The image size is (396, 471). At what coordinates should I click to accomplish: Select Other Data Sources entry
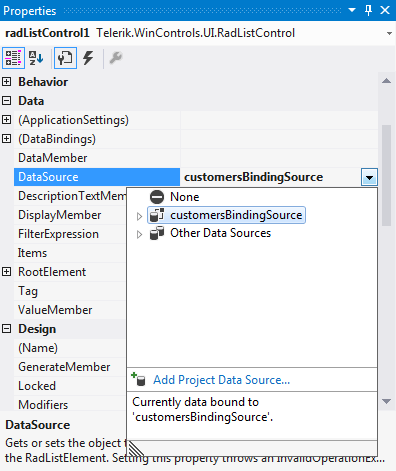pyautogui.click(x=220, y=233)
